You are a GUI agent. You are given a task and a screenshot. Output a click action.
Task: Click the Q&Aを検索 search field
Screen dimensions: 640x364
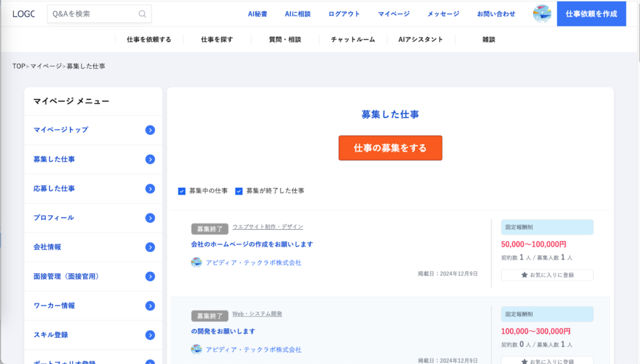(x=92, y=14)
